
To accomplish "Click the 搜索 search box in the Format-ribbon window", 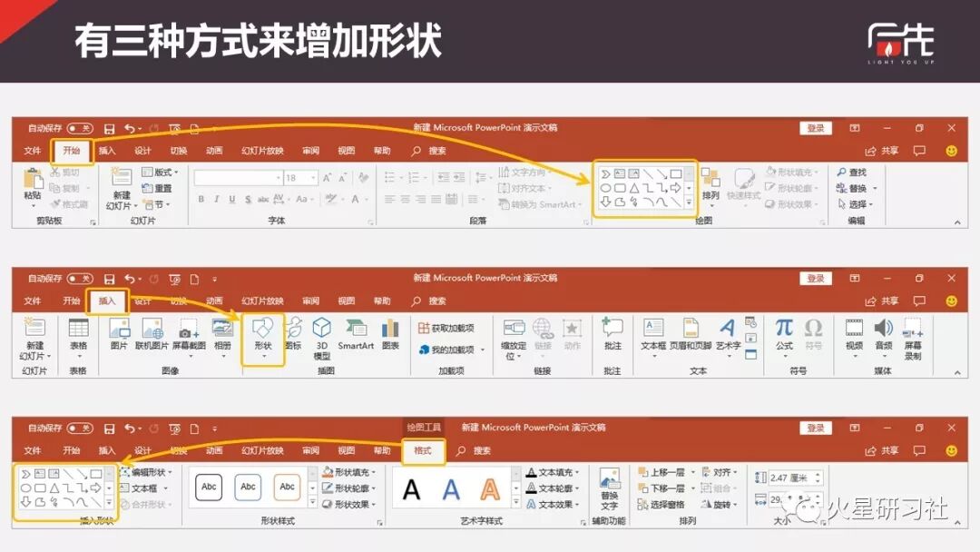I will [473, 450].
